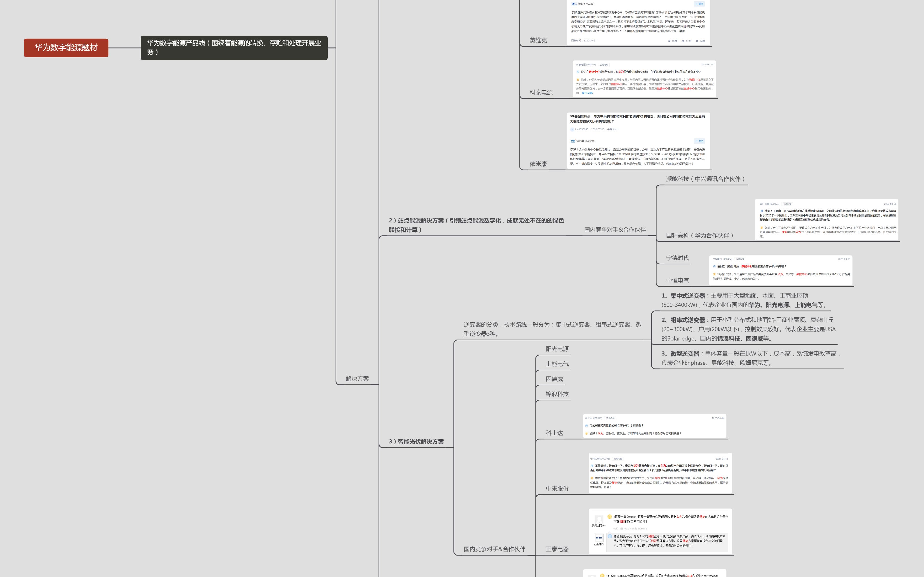The image size is (924, 577).
Task: Click the 英维克 company node
Action: coord(538,41)
